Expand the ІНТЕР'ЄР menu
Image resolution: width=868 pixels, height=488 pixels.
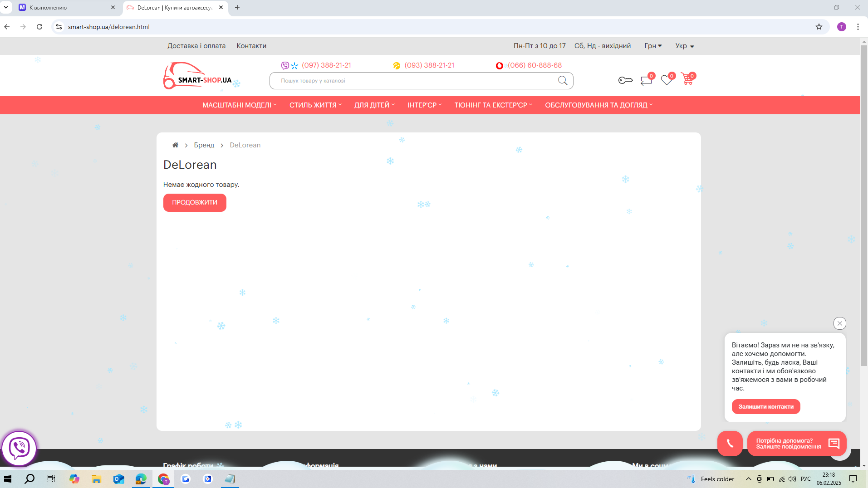click(424, 105)
